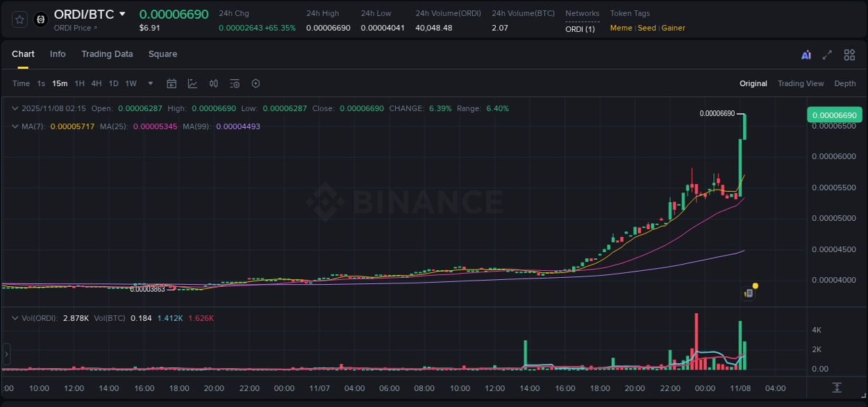The image size is (868, 407).
Task: Expand chart to fullscreen
Action: [827, 54]
